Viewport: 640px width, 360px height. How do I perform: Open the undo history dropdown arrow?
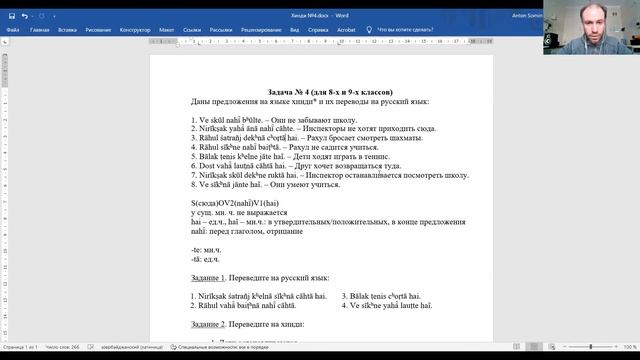click(x=32, y=16)
